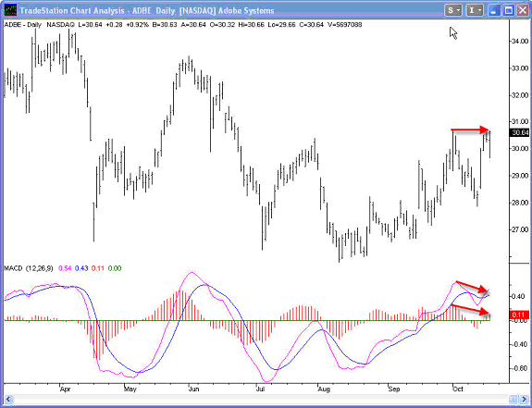Click the 'Hi=30.66' high value
Viewport: 532px width, 408px height.
coord(252,25)
